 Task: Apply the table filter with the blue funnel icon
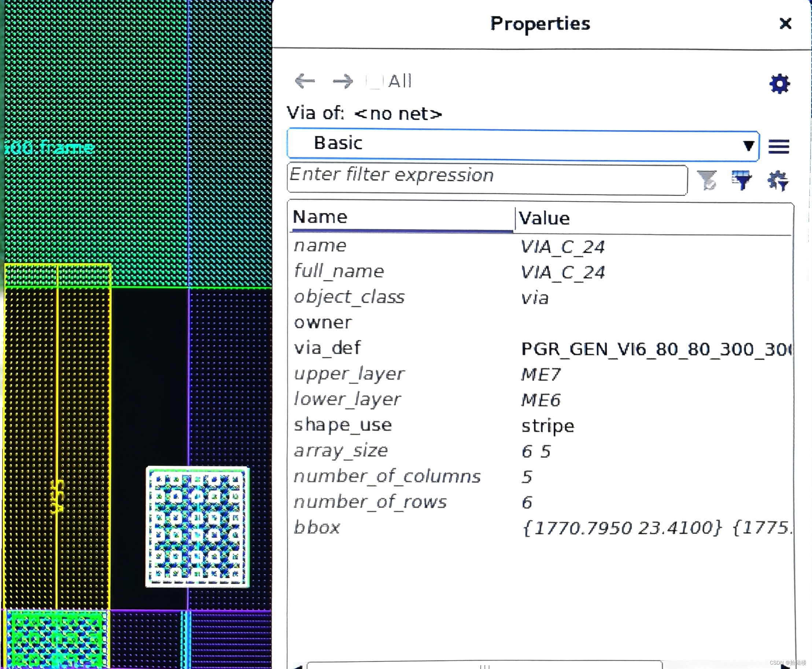coord(741,179)
